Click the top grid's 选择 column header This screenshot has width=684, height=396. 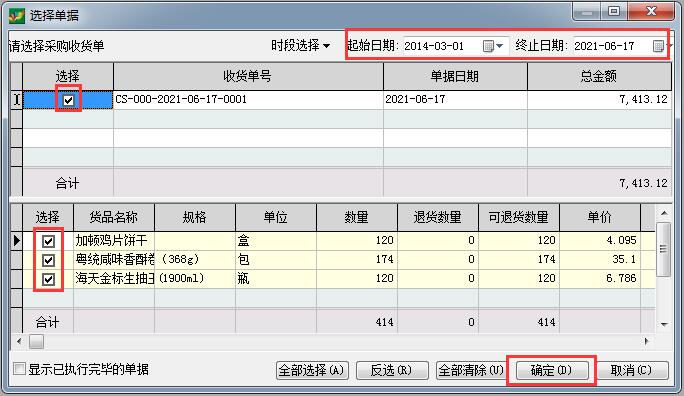point(68,76)
